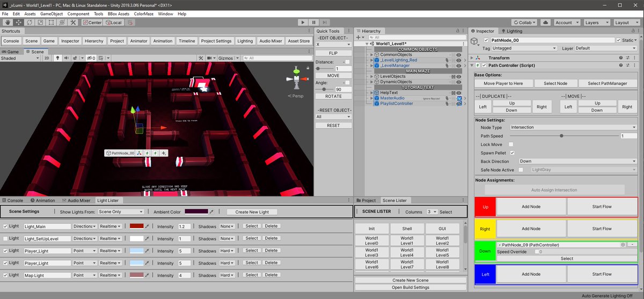Click Open Build Settings button

tap(410, 287)
